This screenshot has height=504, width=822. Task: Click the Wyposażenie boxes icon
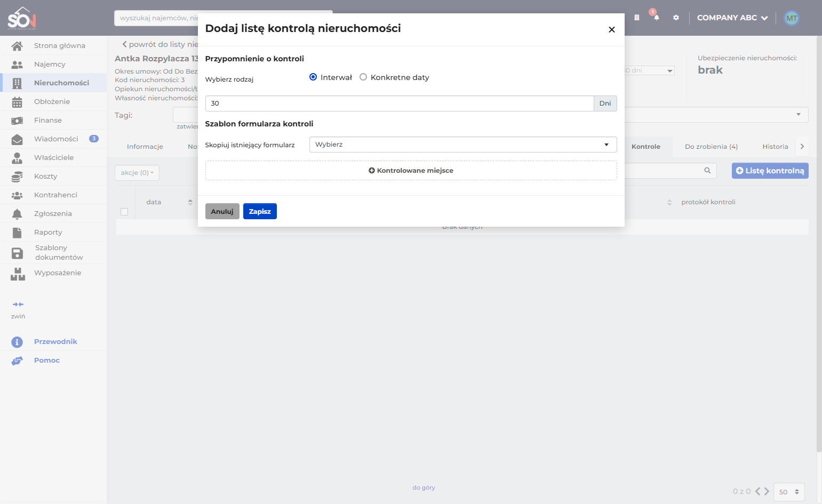[18, 274]
